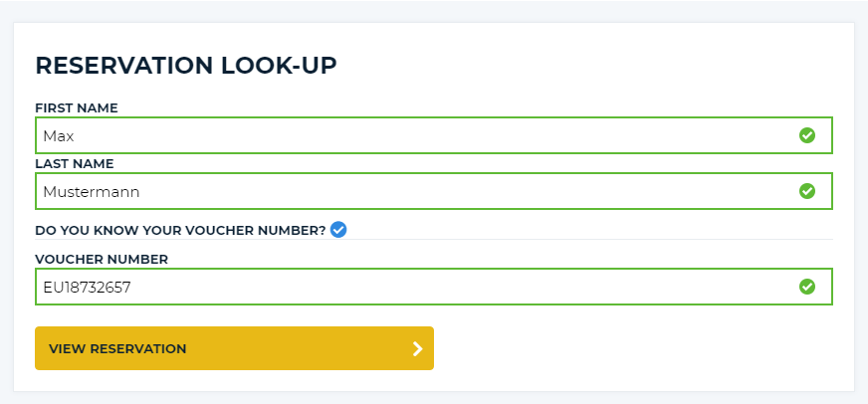Click the FIRST NAME field label
The width and height of the screenshot is (868, 404).
pyautogui.click(x=77, y=107)
